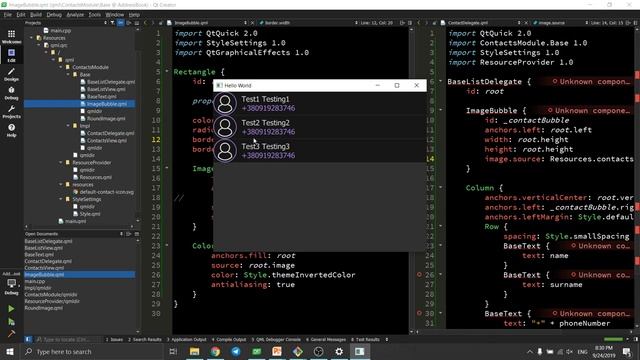640x360 pixels.
Task: Click filter tree icon in Projects panel
Action: tap(112, 23)
